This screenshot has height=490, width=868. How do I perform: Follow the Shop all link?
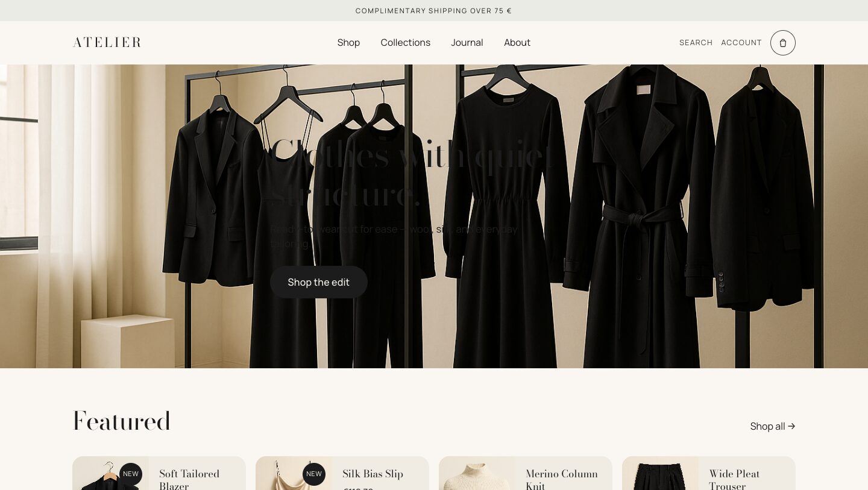773,426
